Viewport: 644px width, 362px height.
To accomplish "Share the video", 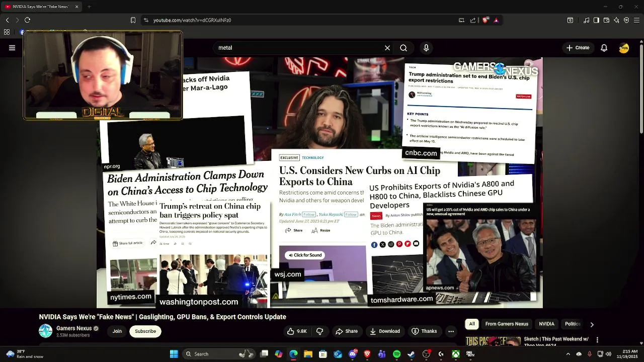I will 347,331.
